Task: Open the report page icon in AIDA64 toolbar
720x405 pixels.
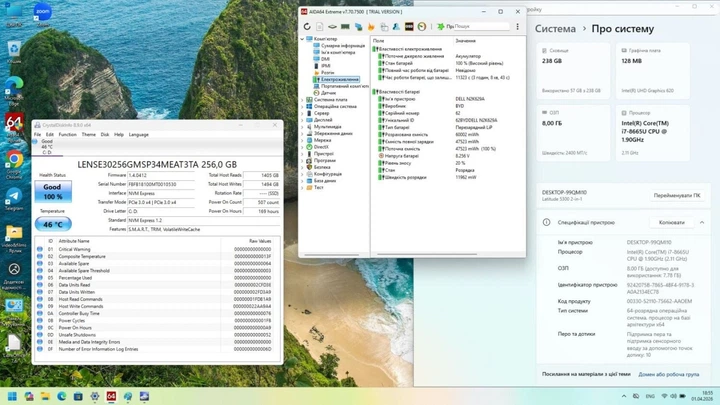Action: click(320, 27)
